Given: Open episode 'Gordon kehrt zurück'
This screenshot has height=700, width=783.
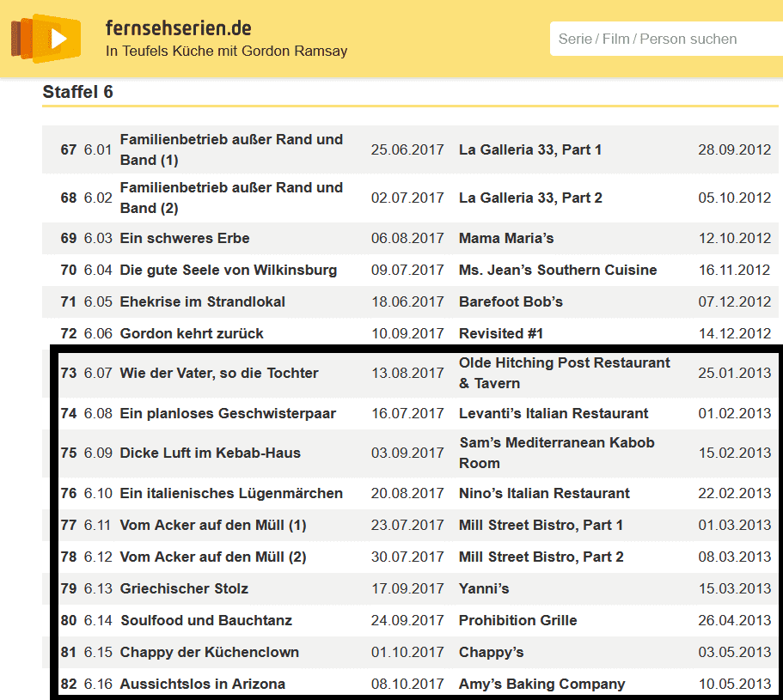Looking at the screenshot, I should pyautogui.click(x=192, y=333).
